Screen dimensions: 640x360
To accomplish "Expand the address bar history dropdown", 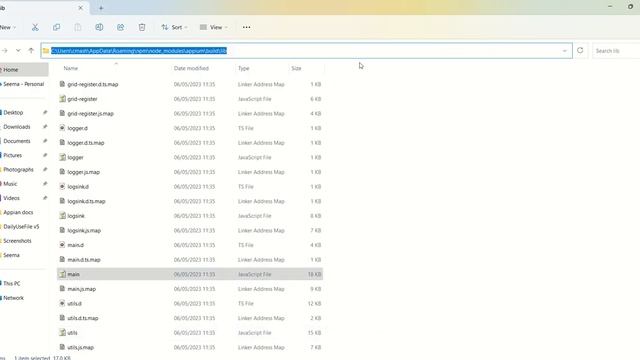I will (564, 51).
